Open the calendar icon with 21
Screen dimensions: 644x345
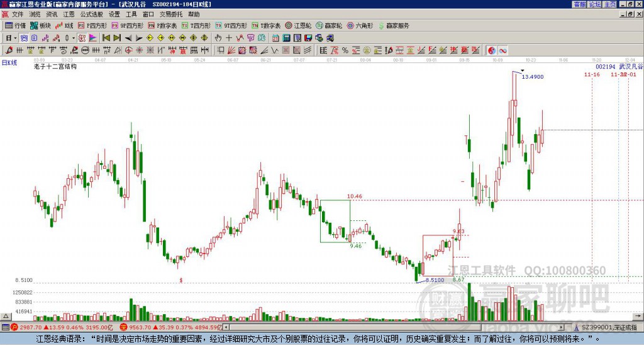(275, 38)
